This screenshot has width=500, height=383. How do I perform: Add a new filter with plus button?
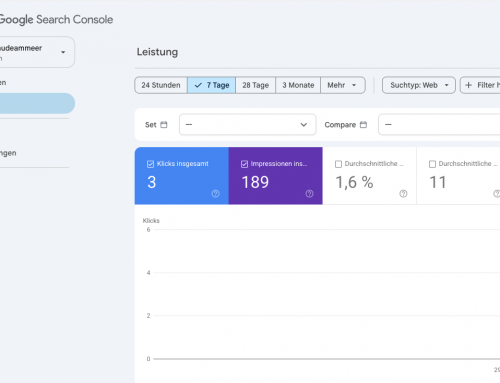481,85
